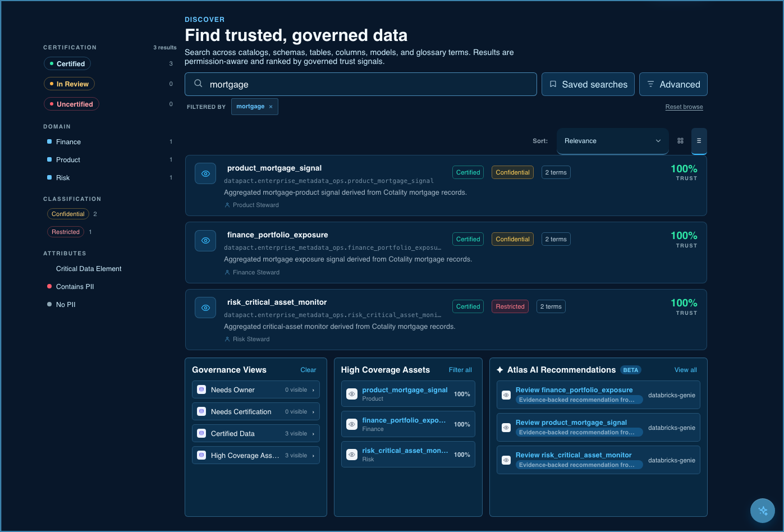The width and height of the screenshot is (784, 532).
Task: Click Filter all in High Coverage Assets
Action: tap(460, 370)
